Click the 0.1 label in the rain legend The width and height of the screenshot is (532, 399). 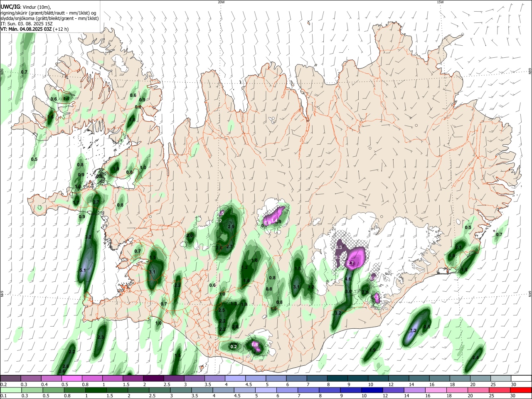coord(4,396)
